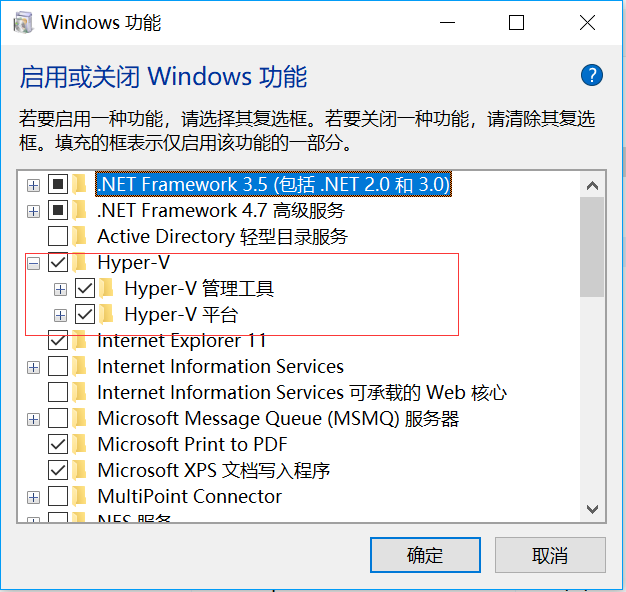Screen dimensions: 626x592
Task: Uncheck the Hyper-V checkbox
Action: click(x=58, y=263)
